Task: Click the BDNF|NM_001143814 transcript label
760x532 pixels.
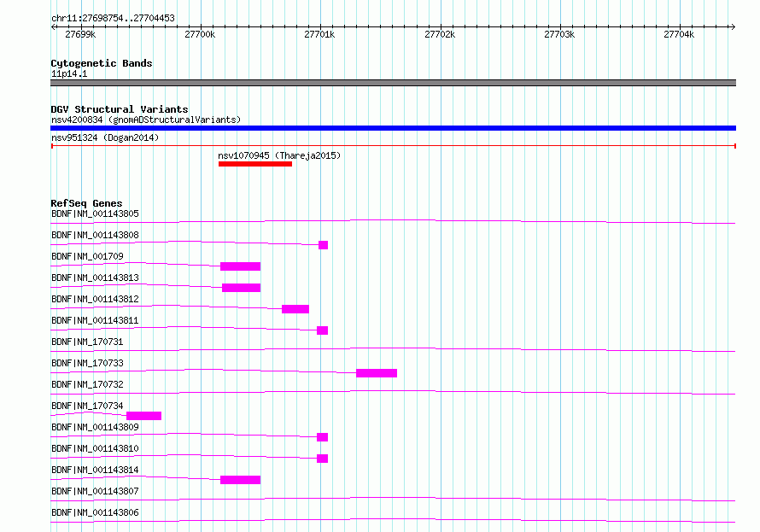Action: tap(95, 470)
